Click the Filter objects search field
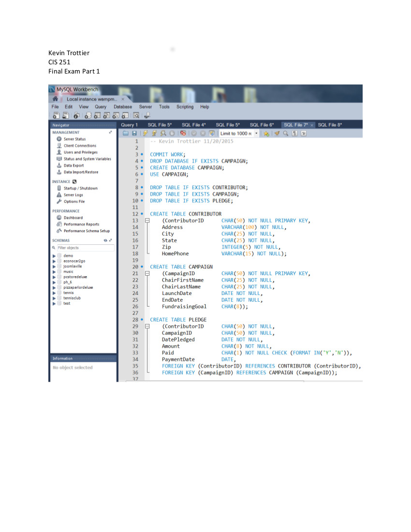This screenshot has width=411, height=532. (x=85, y=248)
